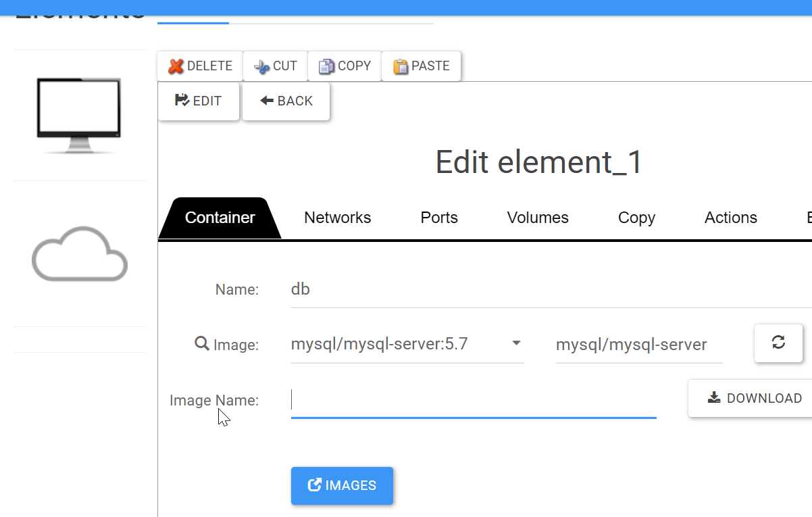Click the Name: label
Viewport: 812px width, 517px height.
237,290
